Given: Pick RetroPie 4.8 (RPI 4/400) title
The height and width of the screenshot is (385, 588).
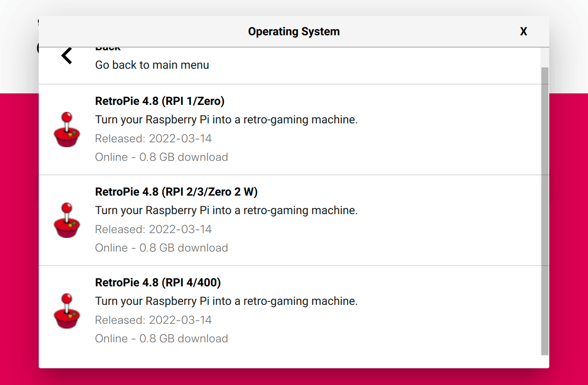Looking at the screenshot, I should [x=158, y=282].
